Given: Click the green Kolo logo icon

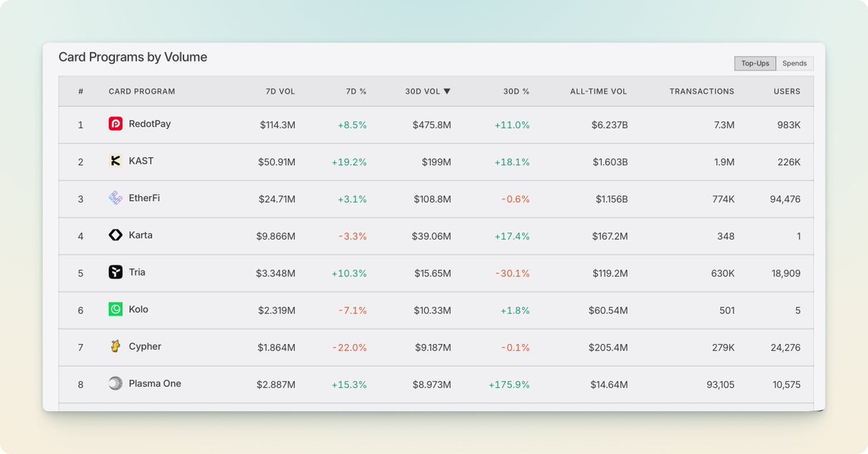Looking at the screenshot, I should 115,309.
